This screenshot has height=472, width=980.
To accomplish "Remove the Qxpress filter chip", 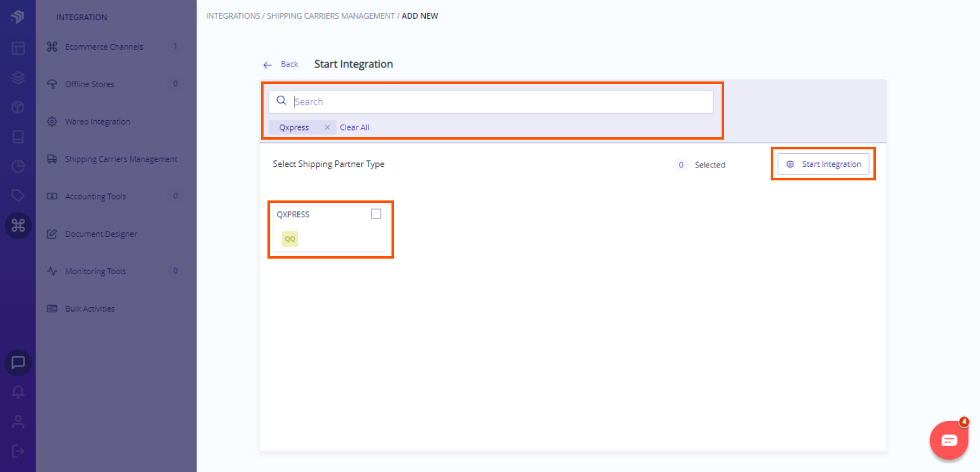I will coord(328,127).
